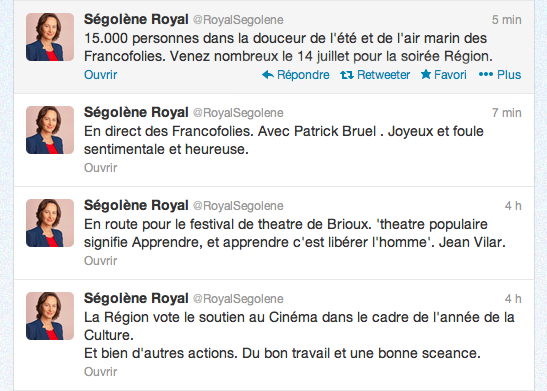This screenshot has width=547, height=391.
Task: Open the 7 min timestamp
Action: 507,113
